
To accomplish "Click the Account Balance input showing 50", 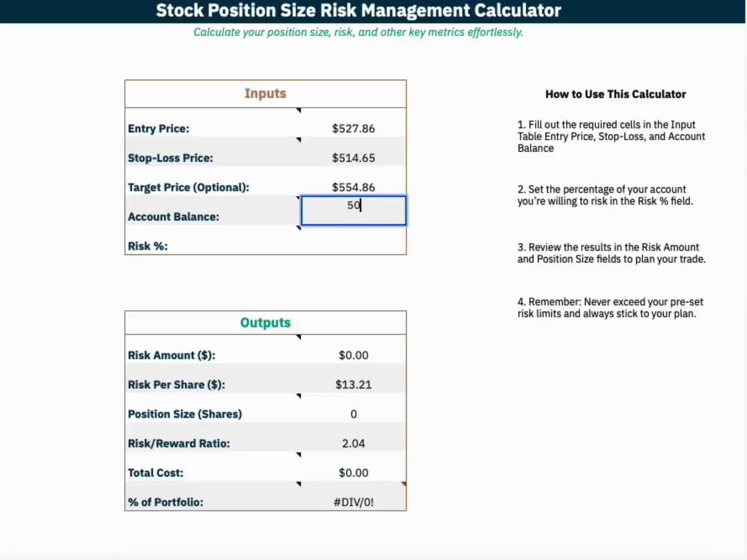I will (354, 210).
